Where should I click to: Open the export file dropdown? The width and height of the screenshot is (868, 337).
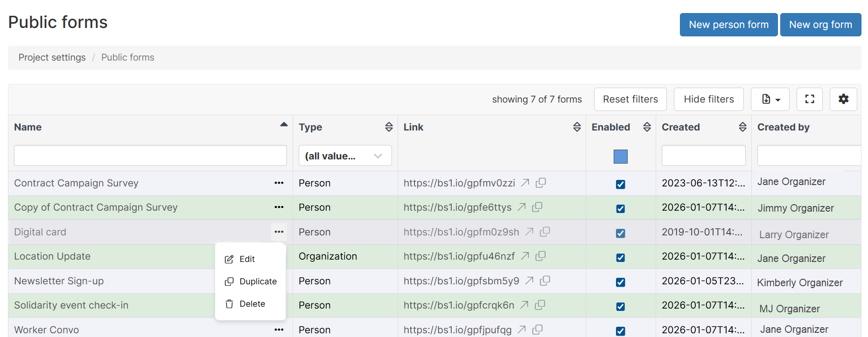tap(770, 99)
